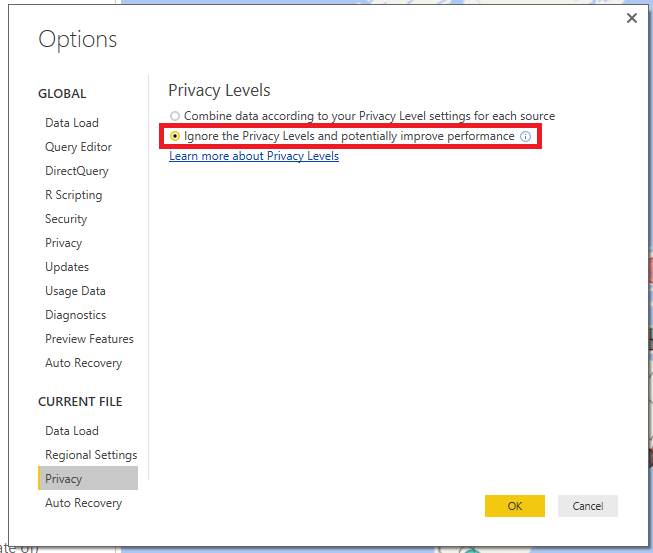Open Auto Recovery under Global
The width and height of the screenshot is (653, 553).
(83, 363)
